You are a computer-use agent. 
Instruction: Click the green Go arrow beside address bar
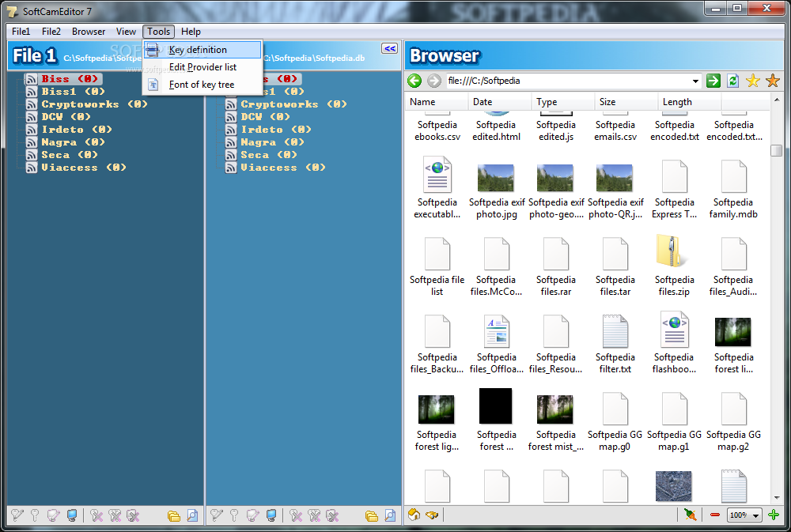pyautogui.click(x=713, y=81)
